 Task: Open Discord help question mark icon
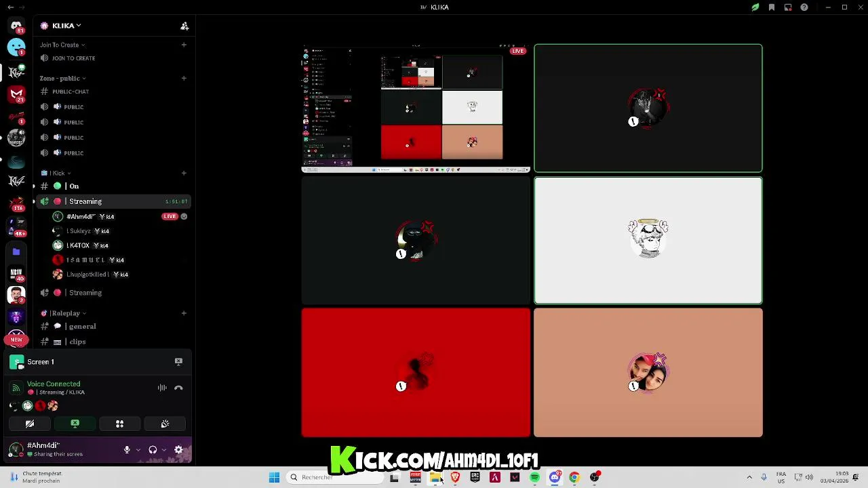pyautogui.click(x=804, y=7)
